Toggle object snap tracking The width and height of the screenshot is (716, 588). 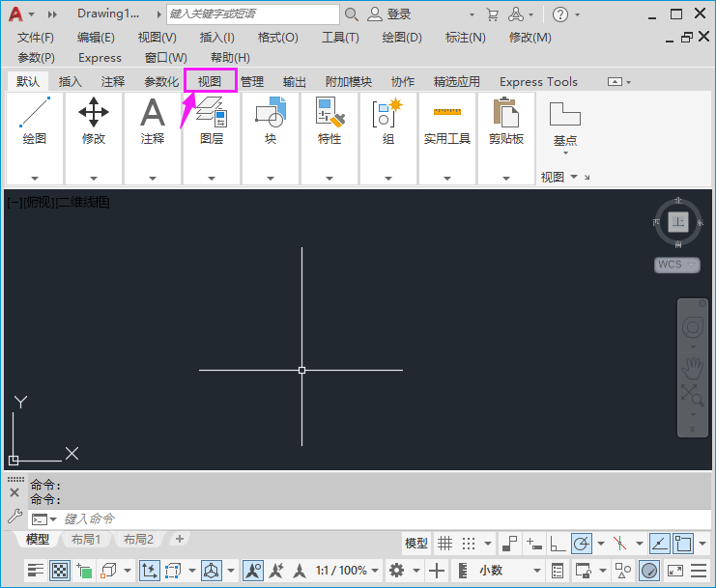660,544
